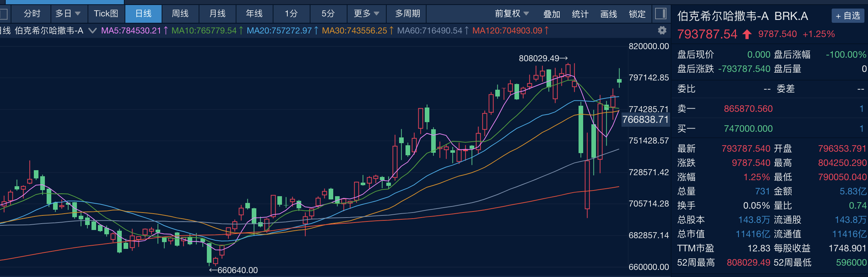The width and height of the screenshot is (868, 277).
Task: Click the 金额 amount value 5.83亿
Action: (853, 191)
